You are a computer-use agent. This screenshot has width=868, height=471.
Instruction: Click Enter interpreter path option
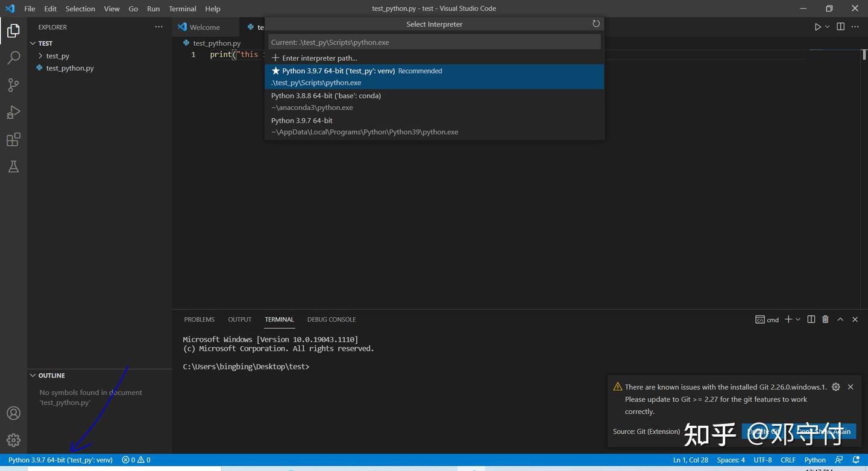click(x=319, y=58)
